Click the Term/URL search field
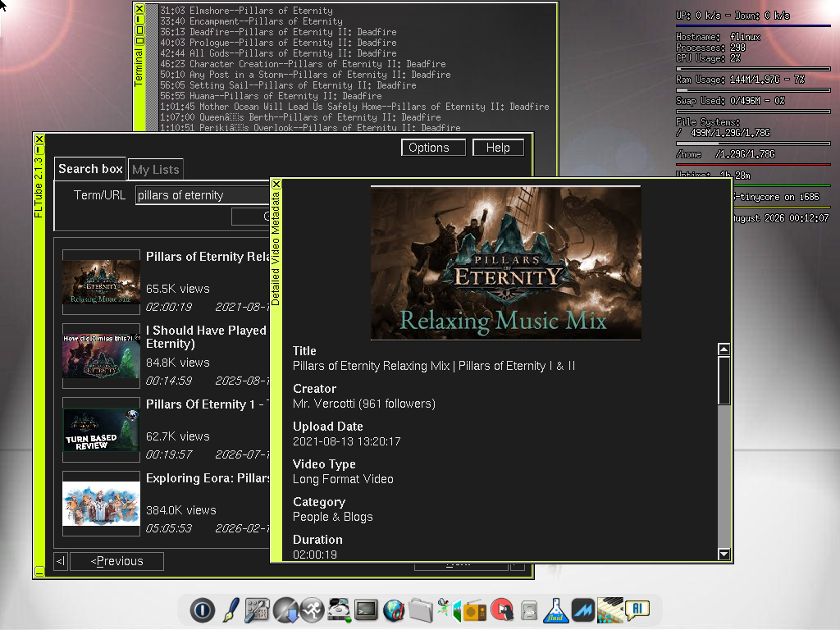Screen dimensions: 840x630 [203, 195]
